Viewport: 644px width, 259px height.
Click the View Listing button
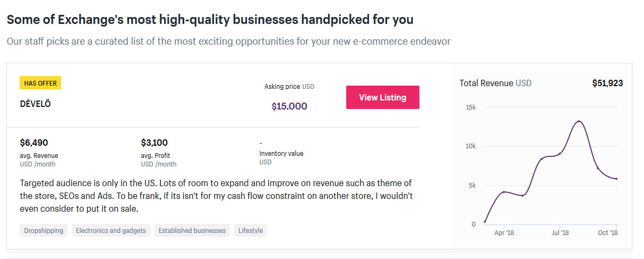coord(382,97)
